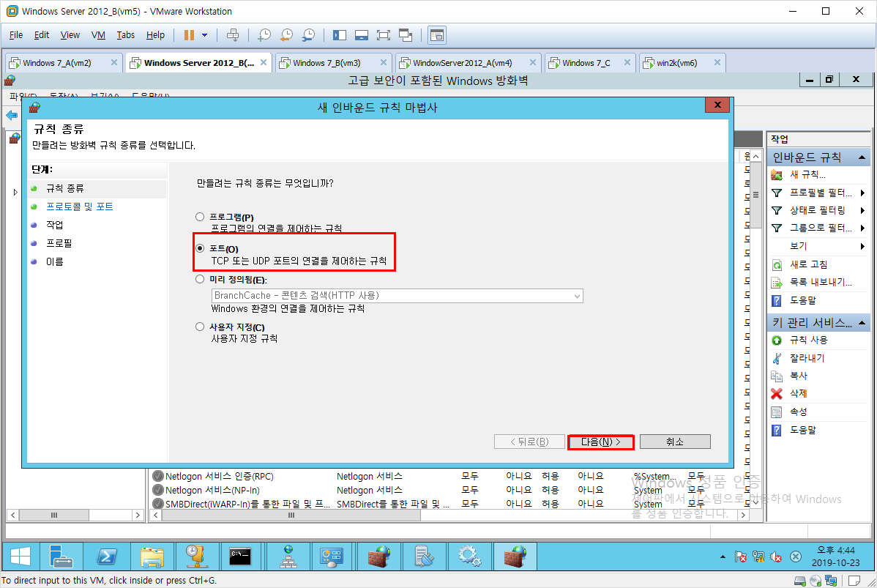Click the 규칙 사용 enable rule icon
This screenshot has width=877, height=588.
[777, 340]
